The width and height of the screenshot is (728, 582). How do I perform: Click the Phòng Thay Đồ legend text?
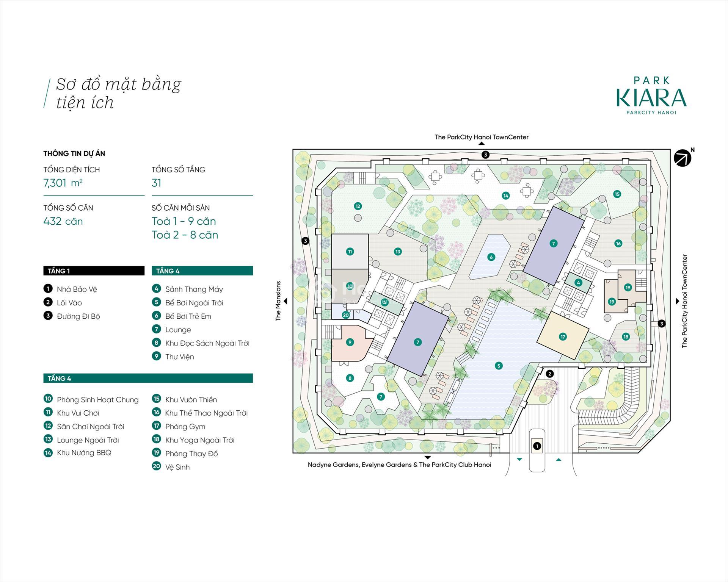click(x=191, y=454)
